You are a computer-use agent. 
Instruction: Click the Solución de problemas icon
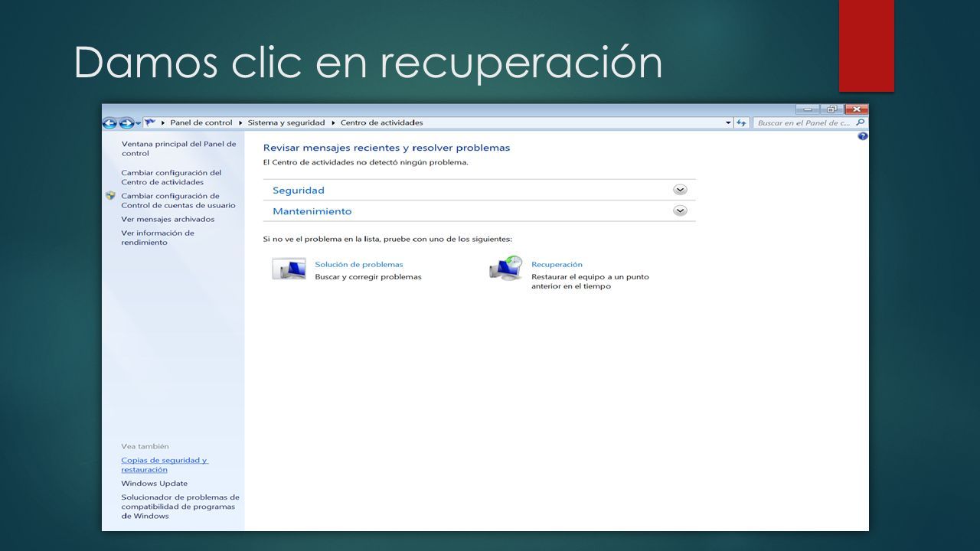click(289, 269)
